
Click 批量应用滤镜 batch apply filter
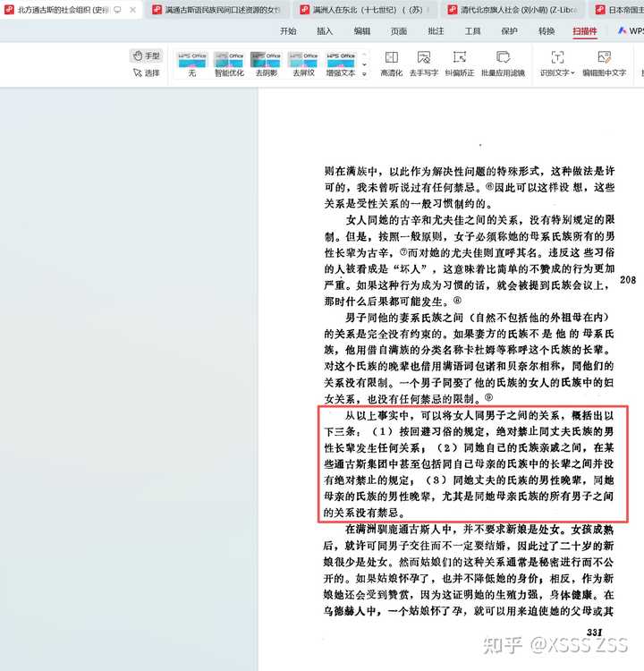pos(503,63)
